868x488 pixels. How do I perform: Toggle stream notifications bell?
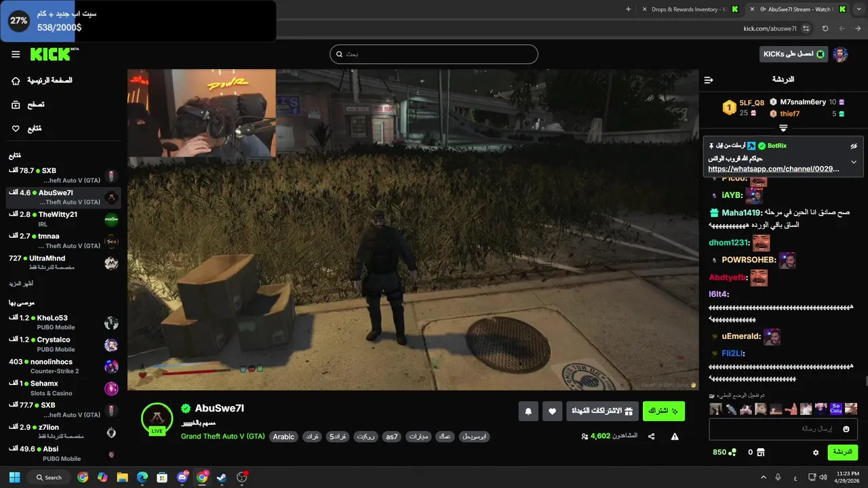528,411
